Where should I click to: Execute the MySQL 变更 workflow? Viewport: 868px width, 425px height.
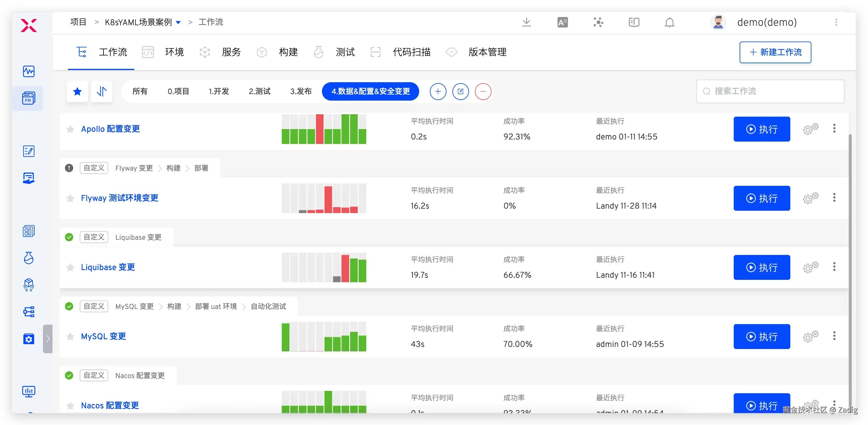pos(762,336)
